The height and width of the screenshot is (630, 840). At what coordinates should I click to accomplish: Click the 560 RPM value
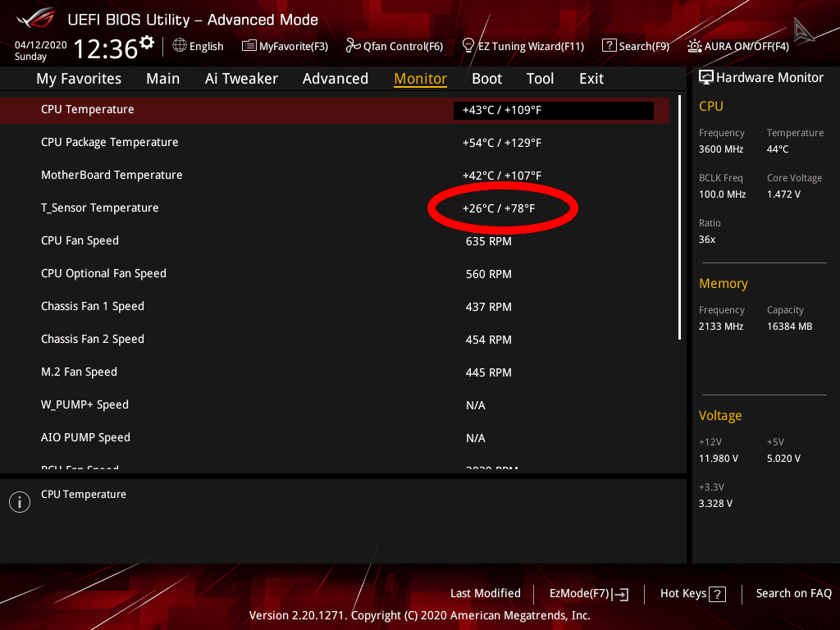[x=489, y=274]
